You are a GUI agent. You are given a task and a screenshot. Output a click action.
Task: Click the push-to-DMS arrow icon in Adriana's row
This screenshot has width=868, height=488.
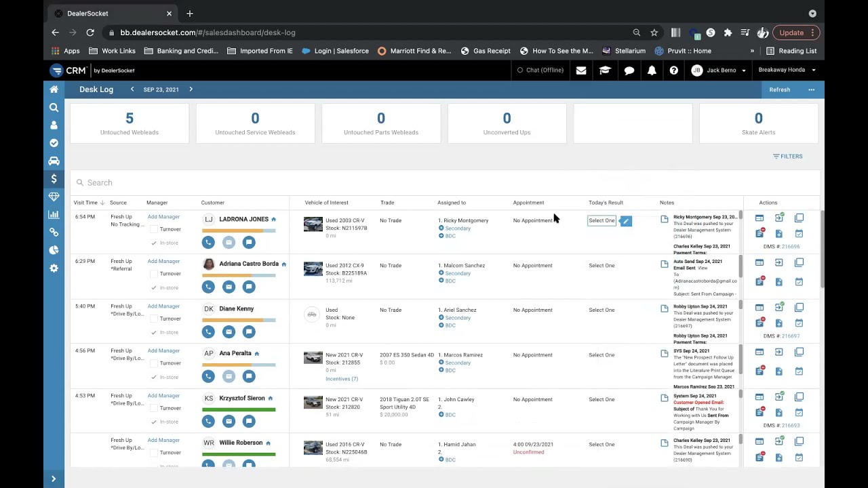tap(779, 262)
